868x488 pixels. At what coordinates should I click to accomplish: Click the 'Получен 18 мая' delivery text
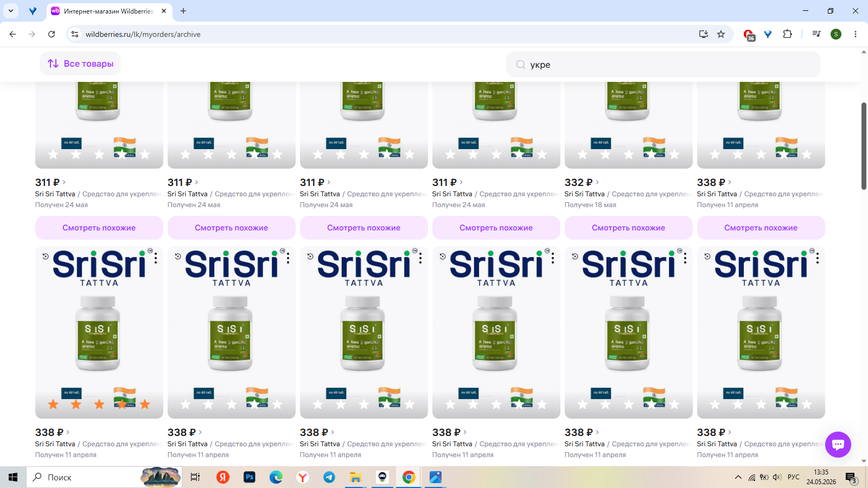coord(590,205)
